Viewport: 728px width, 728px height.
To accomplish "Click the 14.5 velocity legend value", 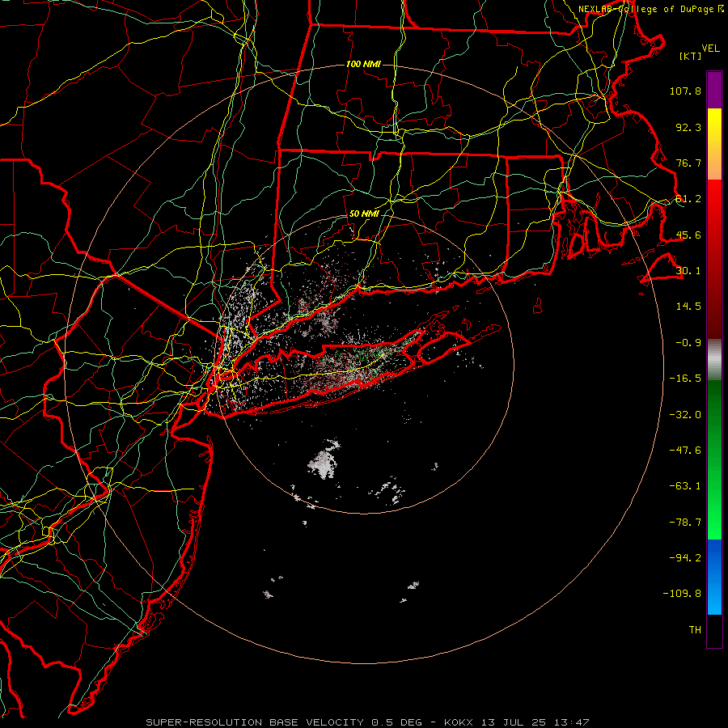I will coord(688,307).
